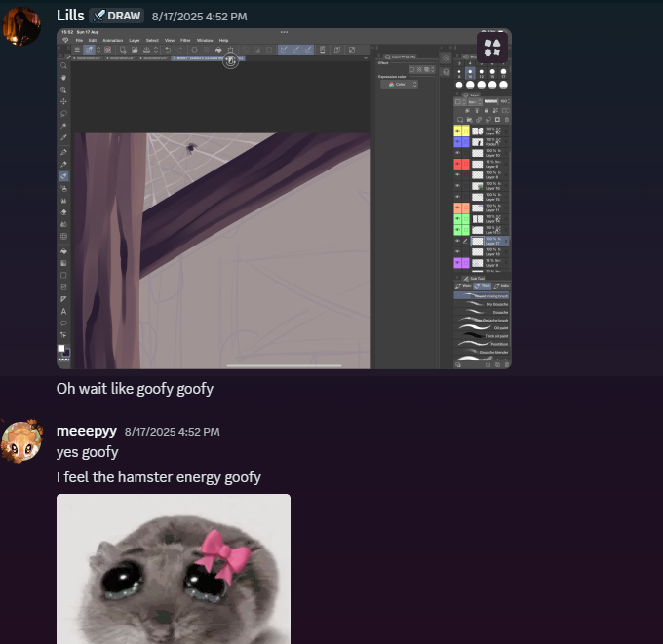Select the Hand move-view tool
663x644 pixels.
coord(63,78)
